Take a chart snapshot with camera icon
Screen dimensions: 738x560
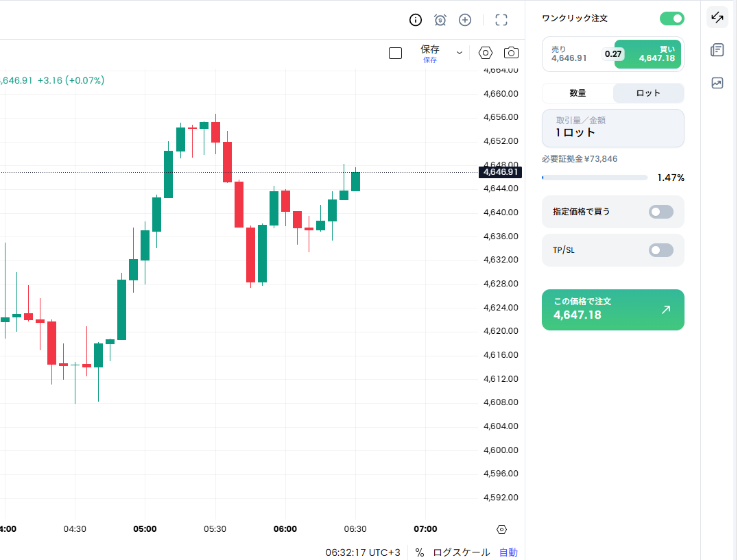511,53
